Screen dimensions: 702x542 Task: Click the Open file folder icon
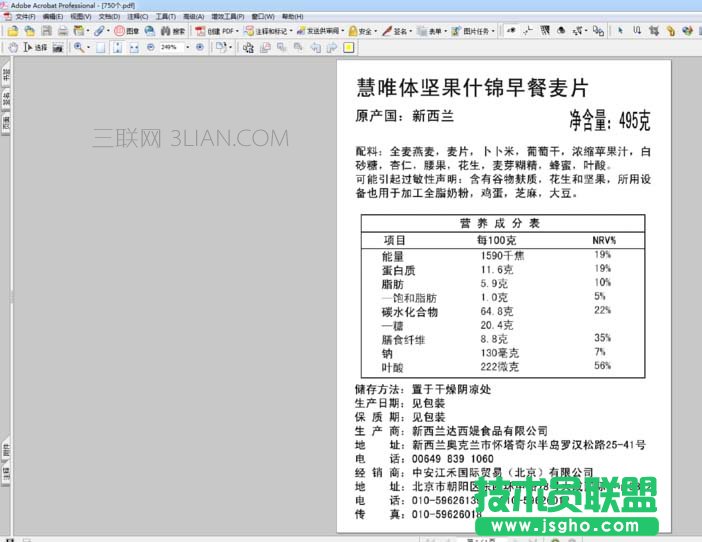coord(13,31)
